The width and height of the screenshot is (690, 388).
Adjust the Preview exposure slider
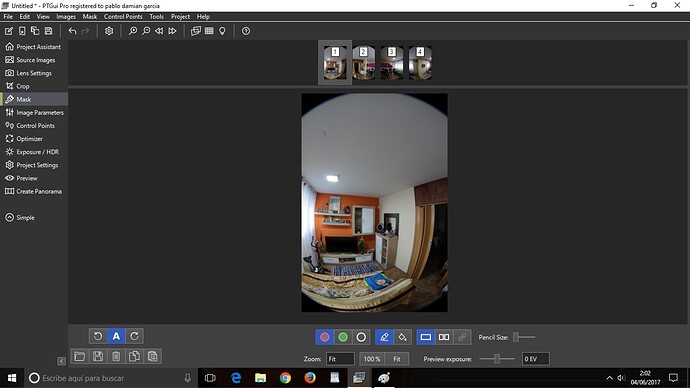[497, 359]
